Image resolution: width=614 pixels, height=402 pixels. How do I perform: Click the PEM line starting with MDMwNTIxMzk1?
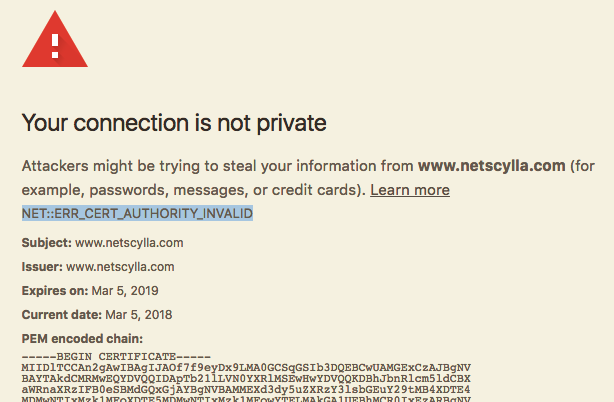(x=246, y=399)
